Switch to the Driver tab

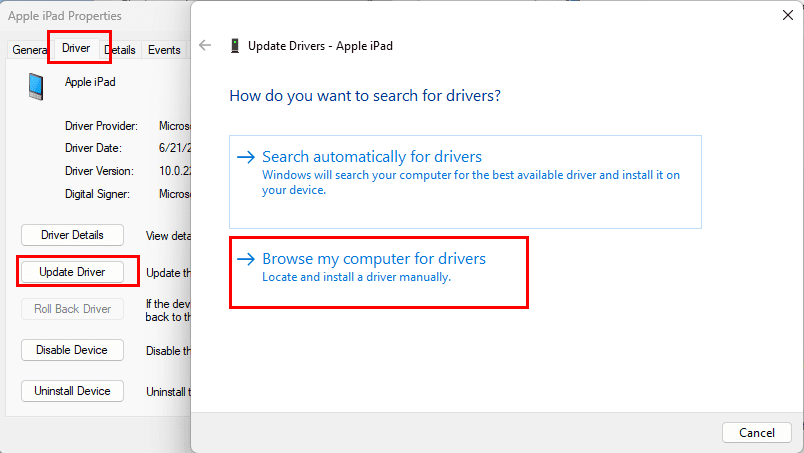coord(76,48)
